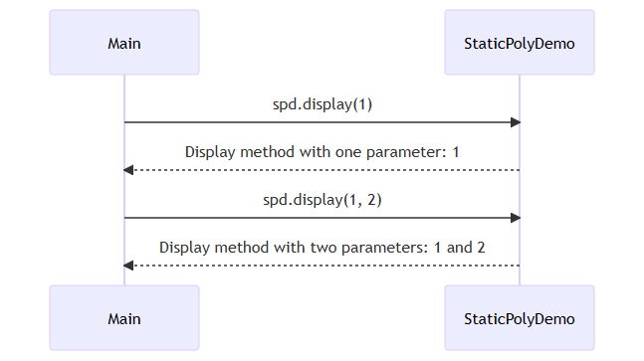Click 'Display method with two parameters: 1 and 2' text
This screenshot has width=644, height=361.
[x=322, y=248]
